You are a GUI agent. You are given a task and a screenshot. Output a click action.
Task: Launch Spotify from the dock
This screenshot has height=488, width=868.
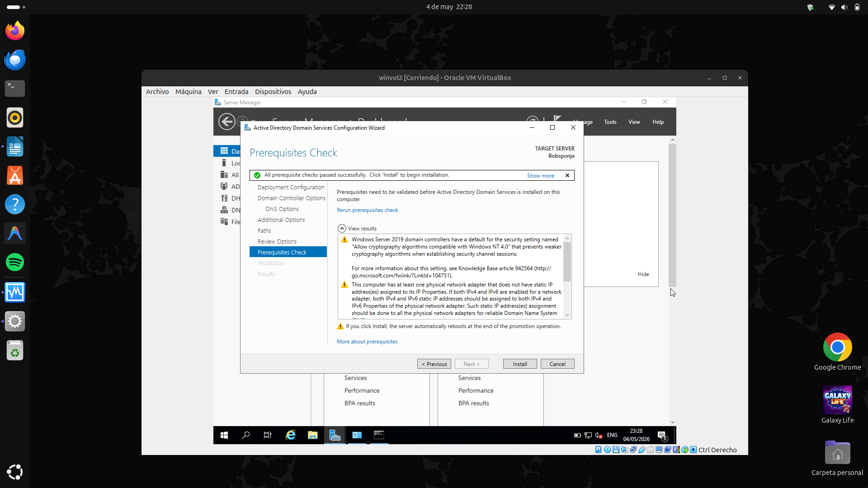tap(15, 262)
